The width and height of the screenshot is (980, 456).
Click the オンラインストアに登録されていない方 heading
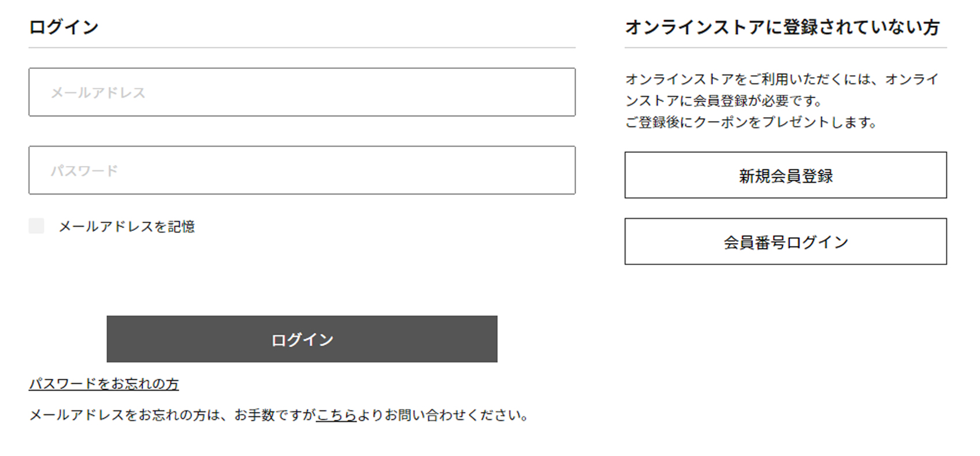point(782,27)
